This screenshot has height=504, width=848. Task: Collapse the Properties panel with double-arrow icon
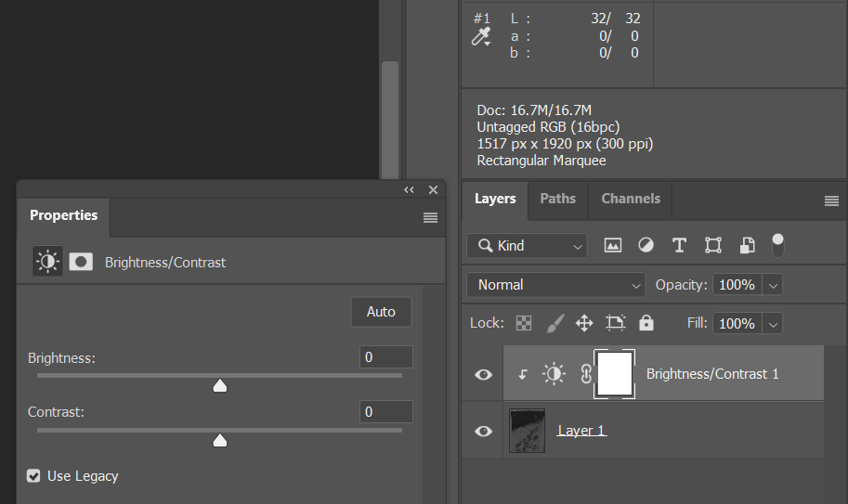[409, 189]
